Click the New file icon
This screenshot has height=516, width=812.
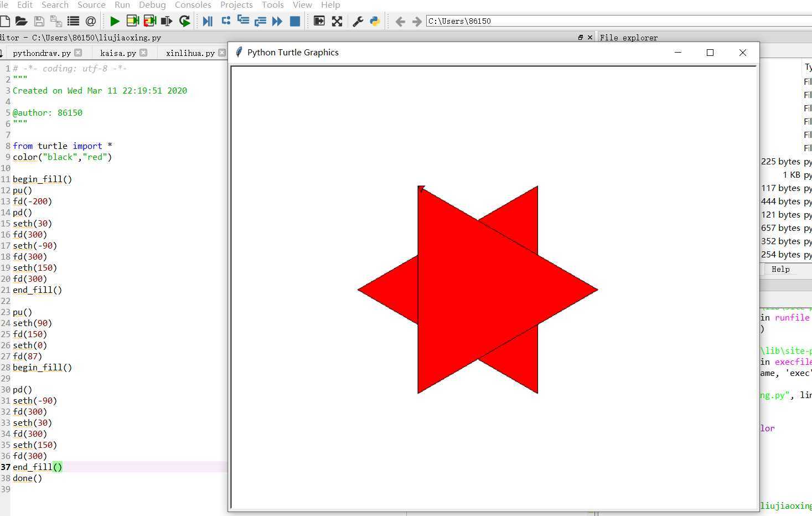(4, 21)
